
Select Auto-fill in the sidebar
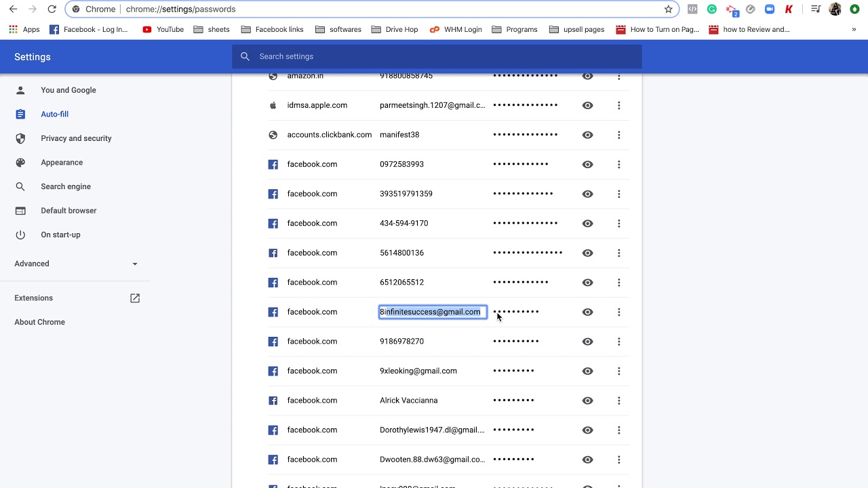click(x=54, y=115)
